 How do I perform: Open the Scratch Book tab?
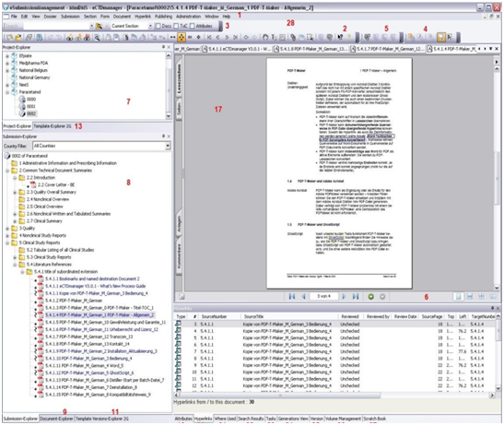coord(374,419)
